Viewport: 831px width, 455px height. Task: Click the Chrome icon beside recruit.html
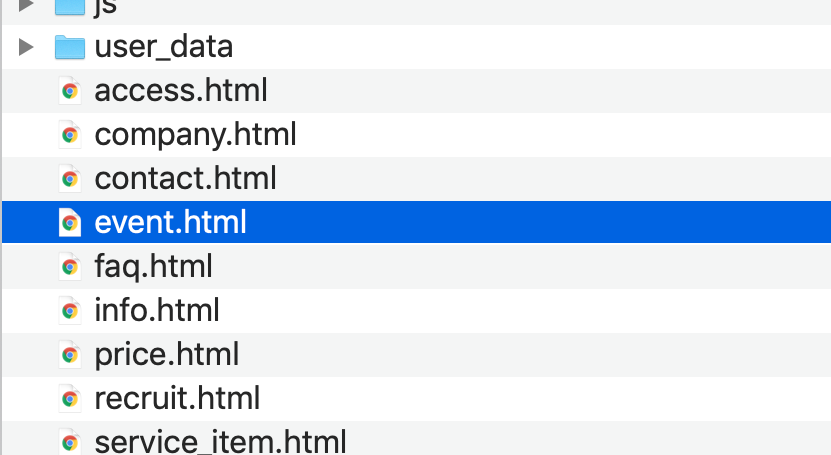click(x=69, y=398)
